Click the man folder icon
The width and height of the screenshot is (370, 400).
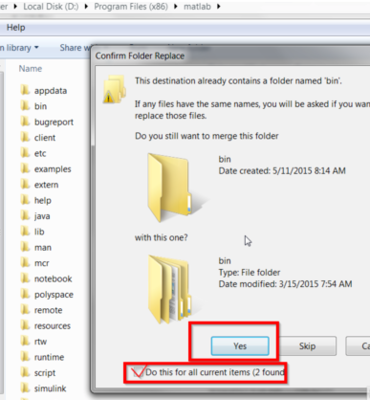[x=25, y=247]
